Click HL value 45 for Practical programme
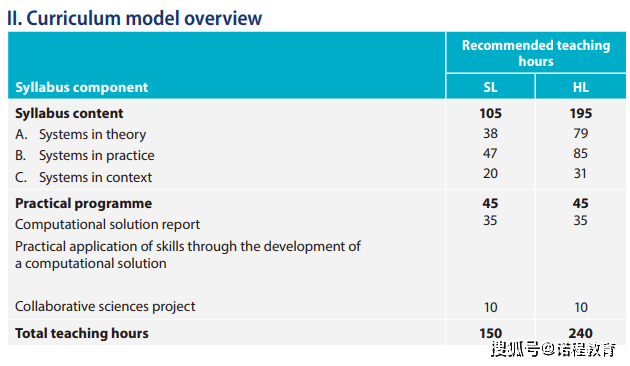This screenshot has height=366, width=630. coord(581,203)
